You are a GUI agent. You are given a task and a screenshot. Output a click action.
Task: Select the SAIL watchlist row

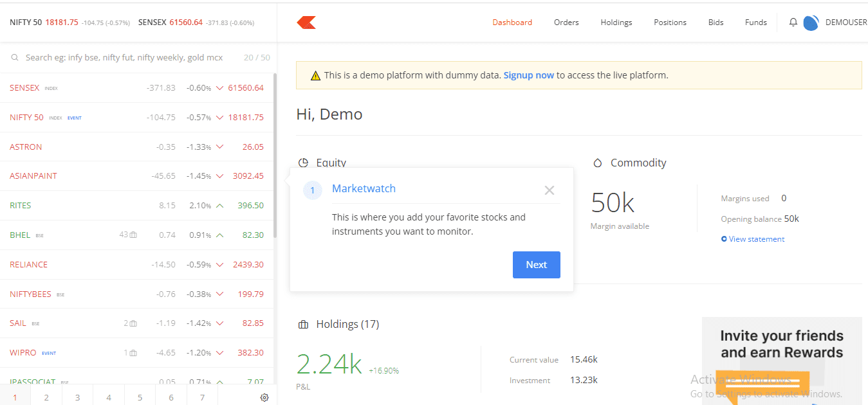click(136, 323)
